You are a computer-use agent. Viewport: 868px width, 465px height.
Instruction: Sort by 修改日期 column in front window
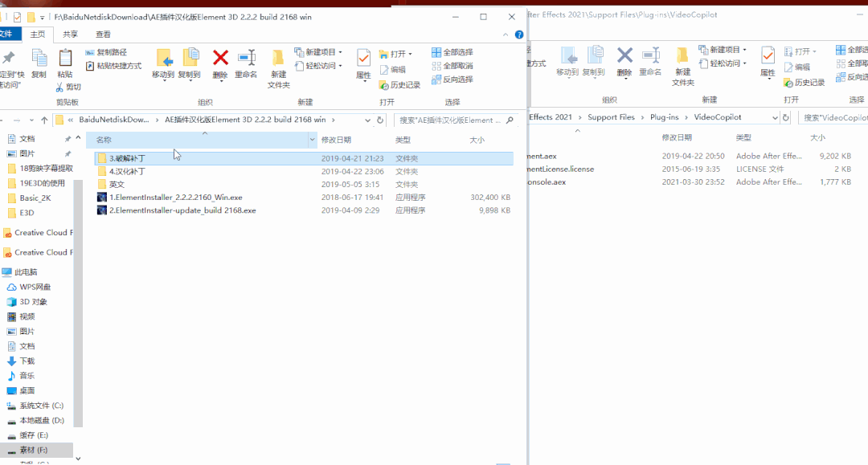click(x=336, y=140)
